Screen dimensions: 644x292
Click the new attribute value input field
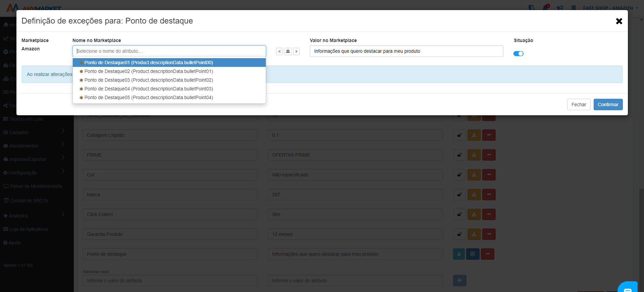tap(355, 281)
